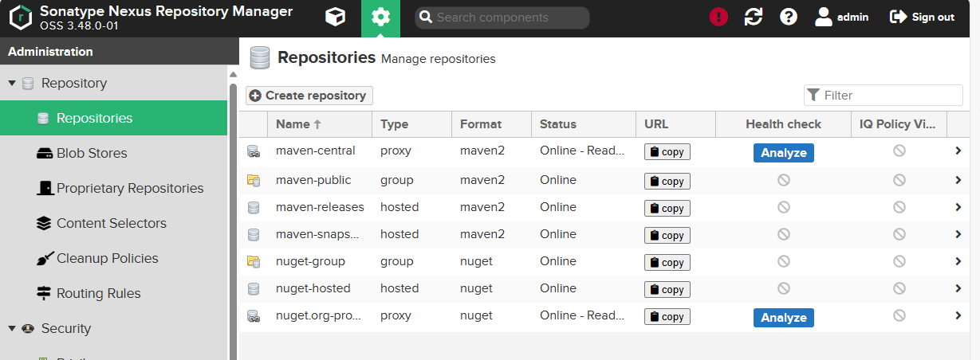Click the red system status alert icon
Viewport: 980px width, 360px height.
click(x=718, y=17)
